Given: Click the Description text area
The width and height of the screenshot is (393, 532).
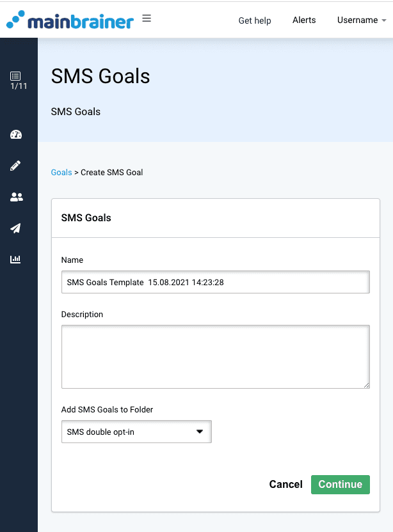Looking at the screenshot, I should [x=215, y=357].
